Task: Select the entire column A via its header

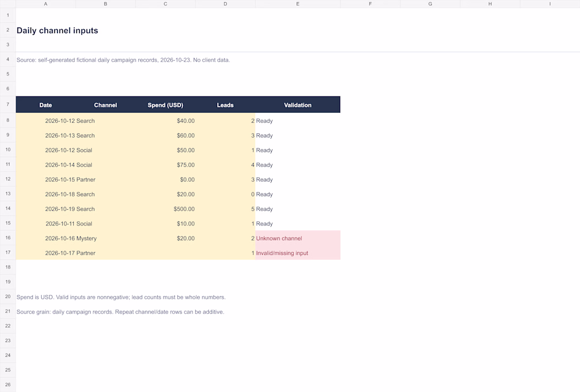Action: [45, 4]
